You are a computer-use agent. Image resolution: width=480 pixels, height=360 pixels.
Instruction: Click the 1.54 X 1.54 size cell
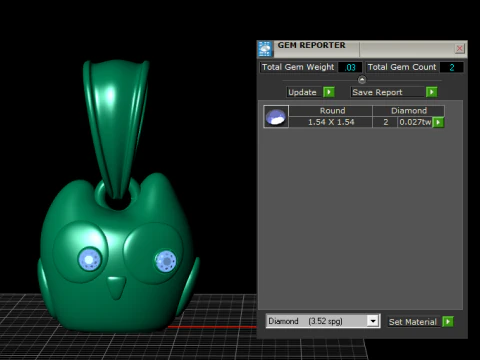click(x=331, y=122)
